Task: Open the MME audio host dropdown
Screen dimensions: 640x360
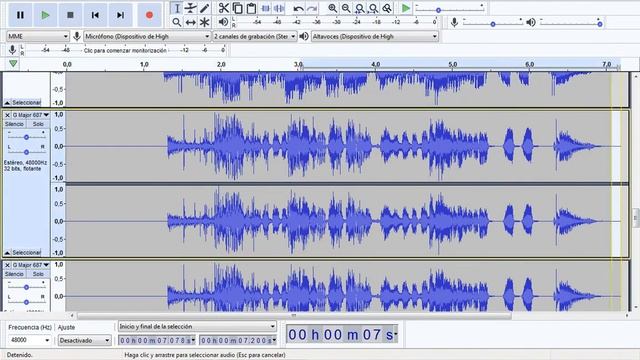Action: 38,36
